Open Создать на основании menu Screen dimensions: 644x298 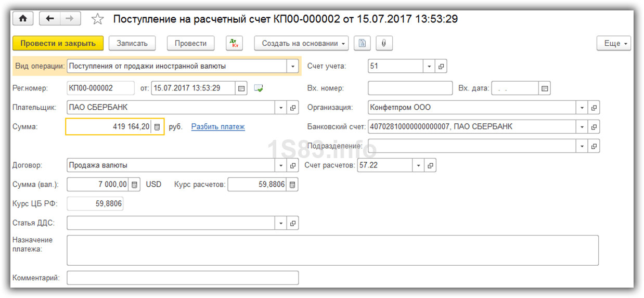click(301, 43)
